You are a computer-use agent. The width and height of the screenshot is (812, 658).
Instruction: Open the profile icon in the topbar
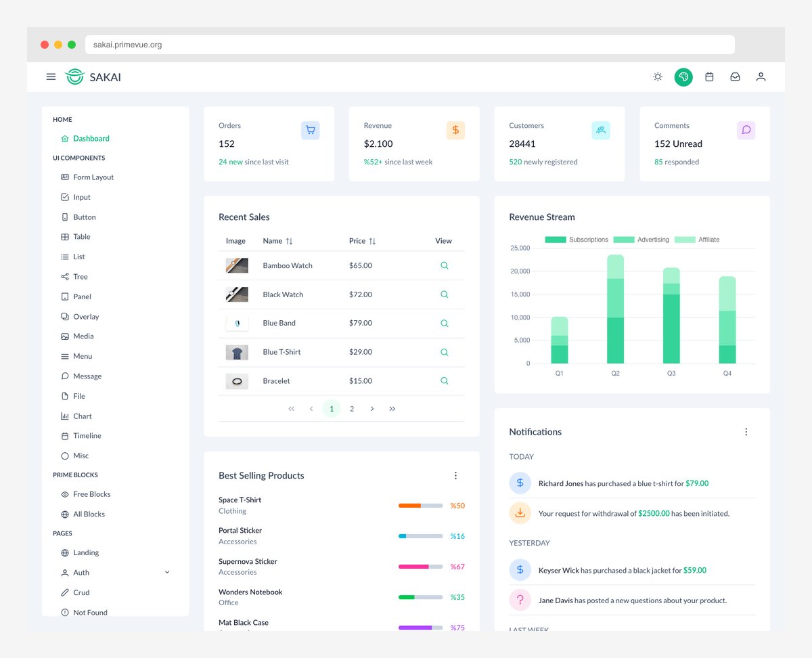761,76
